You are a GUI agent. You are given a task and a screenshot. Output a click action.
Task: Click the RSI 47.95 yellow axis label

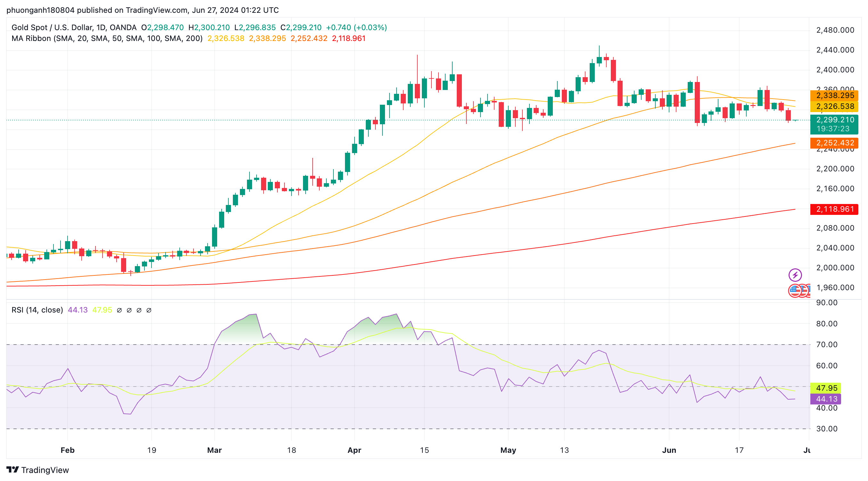point(825,388)
